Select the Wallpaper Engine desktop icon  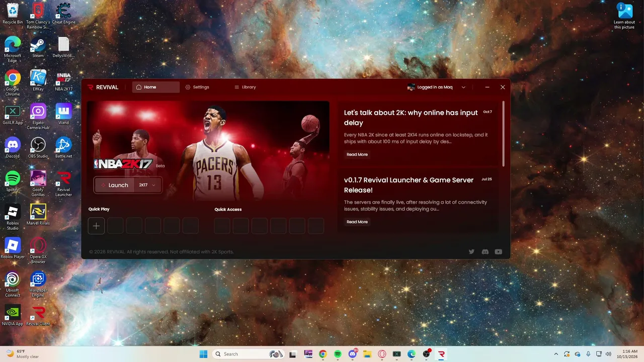(x=38, y=285)
